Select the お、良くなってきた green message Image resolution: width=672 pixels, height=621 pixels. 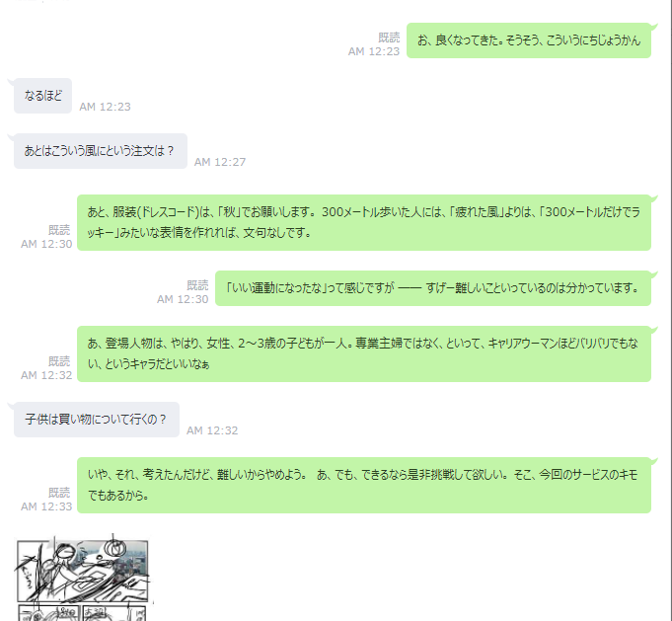[529, 40]
